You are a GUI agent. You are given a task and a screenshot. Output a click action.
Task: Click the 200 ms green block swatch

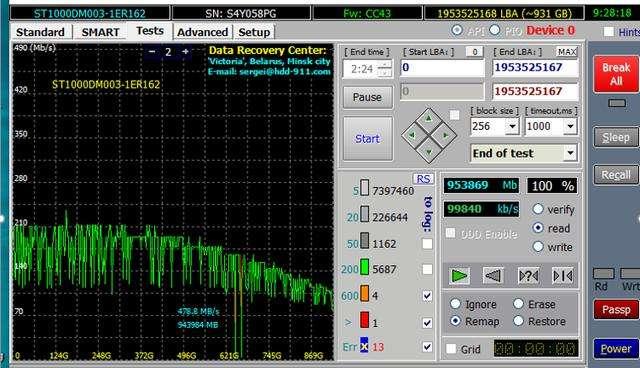[364, 267]
